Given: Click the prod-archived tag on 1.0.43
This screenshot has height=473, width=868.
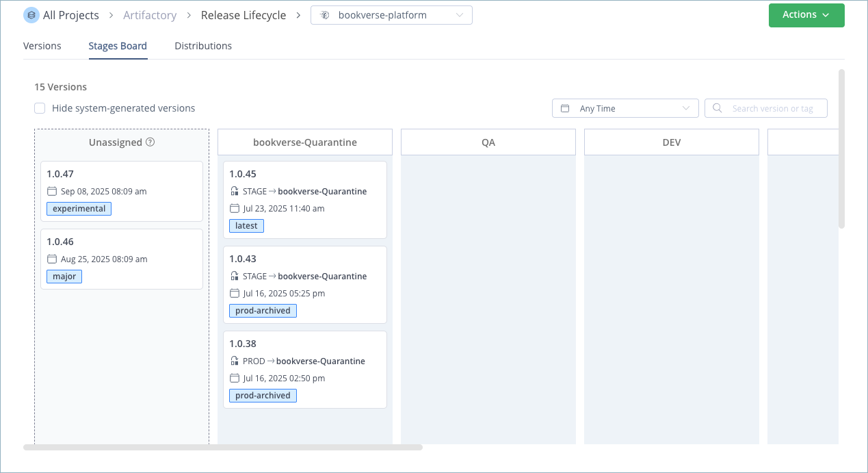Looking at the screenshot, I should point(263,311).
